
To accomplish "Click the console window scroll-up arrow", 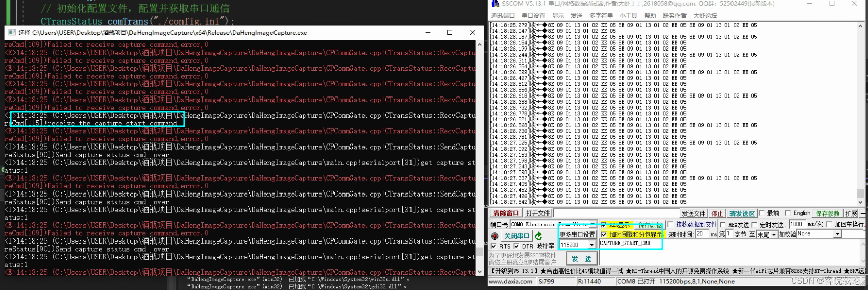I will click(480, 45).
